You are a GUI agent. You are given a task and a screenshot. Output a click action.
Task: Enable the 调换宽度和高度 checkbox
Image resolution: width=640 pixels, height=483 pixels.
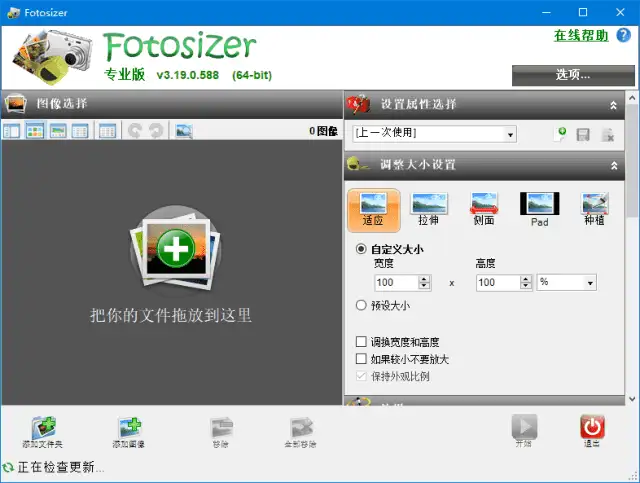coord(362,342)
